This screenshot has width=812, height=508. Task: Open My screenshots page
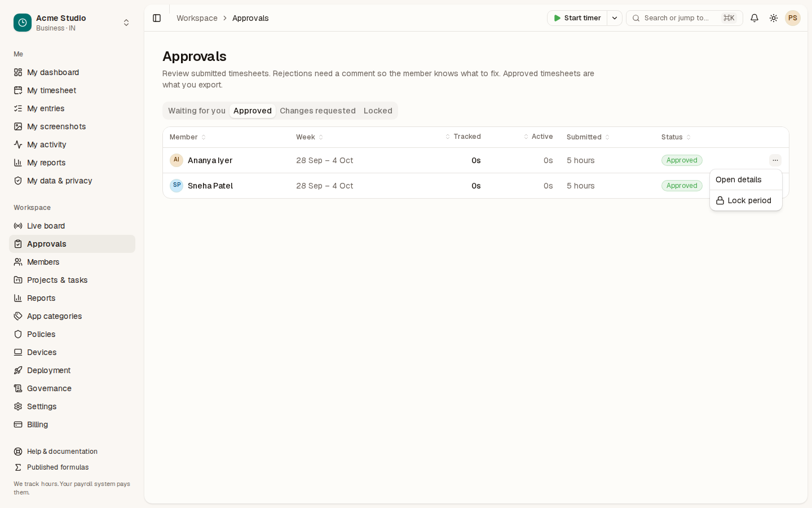pyautogui.click(x=72, y=126)
